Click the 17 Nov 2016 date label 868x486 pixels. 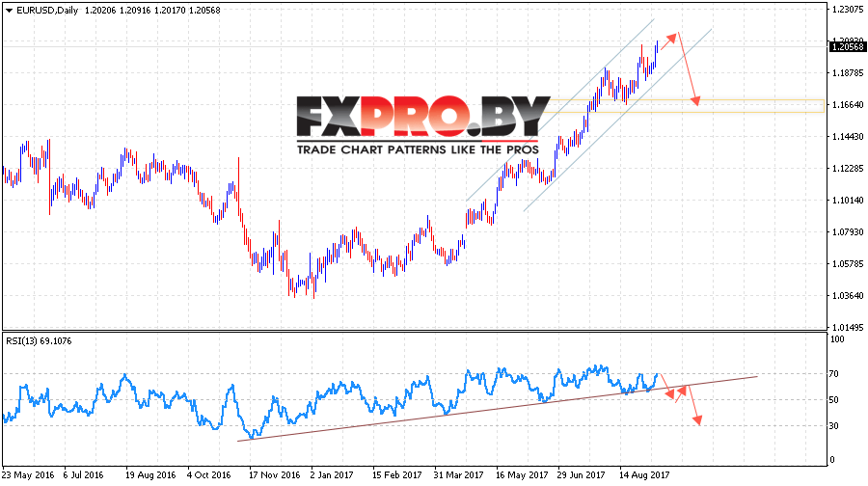[x=274, y=475]
